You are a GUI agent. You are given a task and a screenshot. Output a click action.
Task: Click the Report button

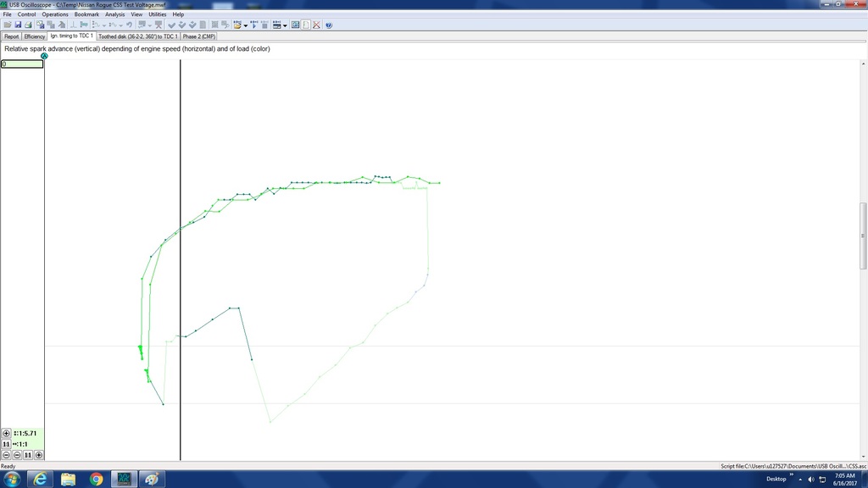click(12, 36)
